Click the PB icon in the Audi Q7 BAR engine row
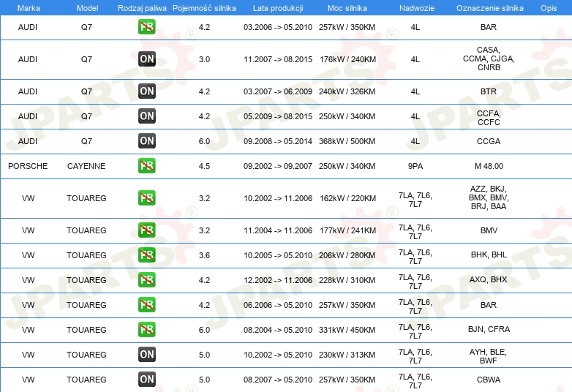 (147, 27)
